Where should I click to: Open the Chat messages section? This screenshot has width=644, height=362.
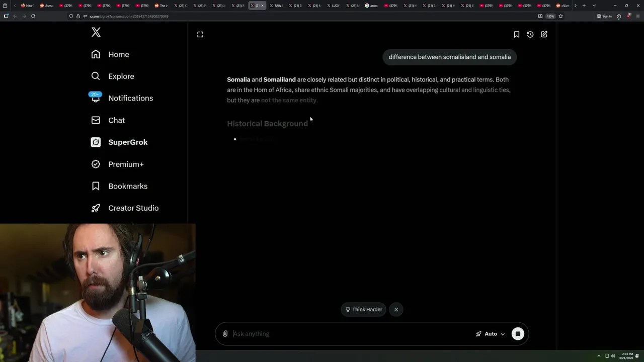(x=108, y=120)
